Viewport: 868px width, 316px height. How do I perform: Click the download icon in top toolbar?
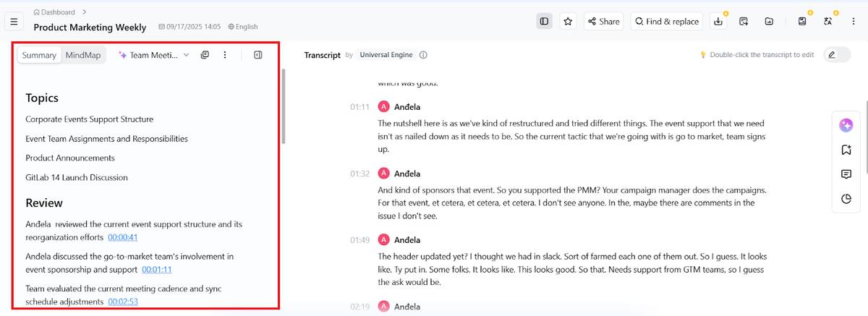pyautogui.click(x=718, y=22)
